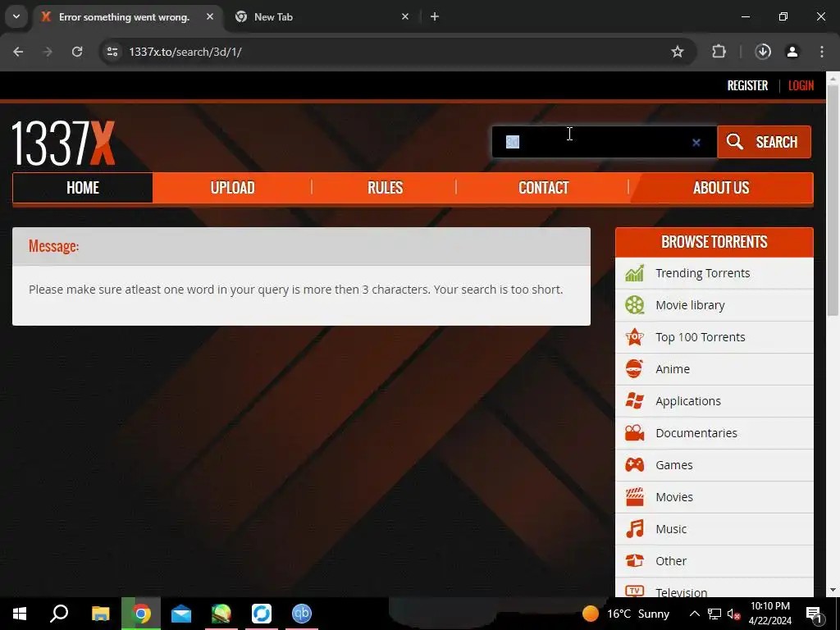The height and width of the screenshot is (630, 840).
Task: Open the Documentaries category link
Action: [x=696, y=433]
